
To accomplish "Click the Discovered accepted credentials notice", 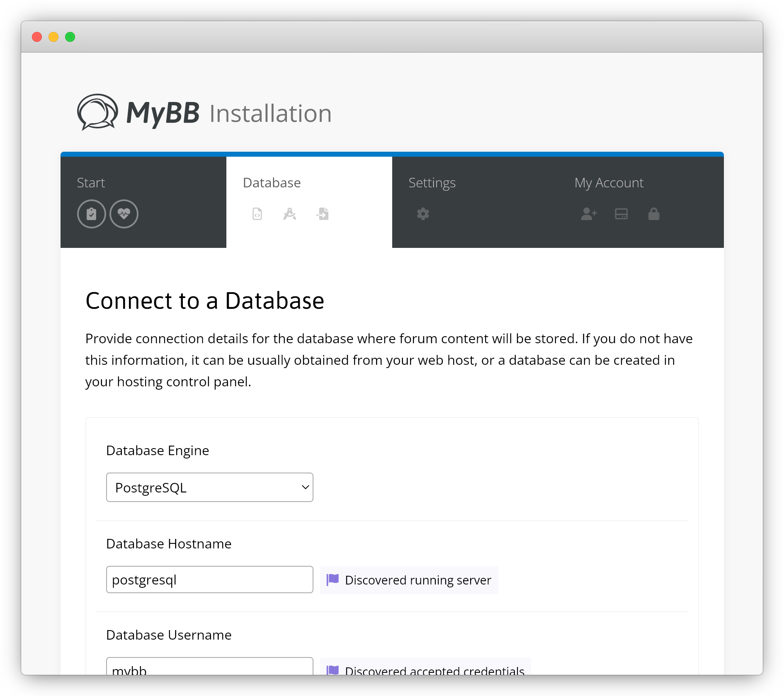I will [x=426, y=667].
